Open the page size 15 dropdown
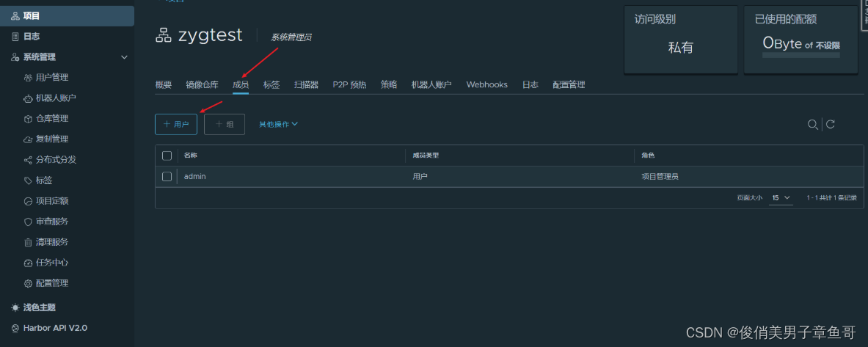This screenshot has width=868, height=347. (x=781, y=197)
